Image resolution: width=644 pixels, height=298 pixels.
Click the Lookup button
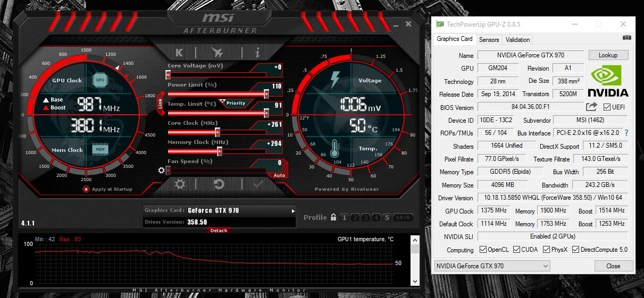coord(608,55)
